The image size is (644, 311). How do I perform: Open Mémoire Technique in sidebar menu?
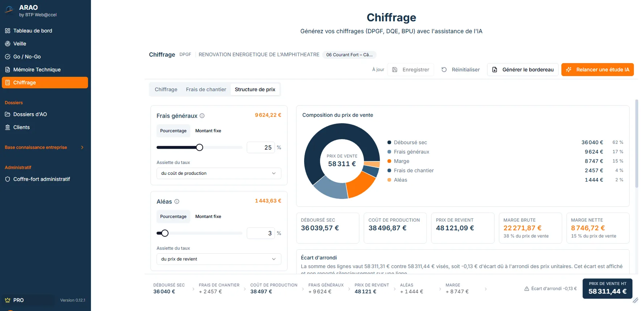(x=45, y=70)
